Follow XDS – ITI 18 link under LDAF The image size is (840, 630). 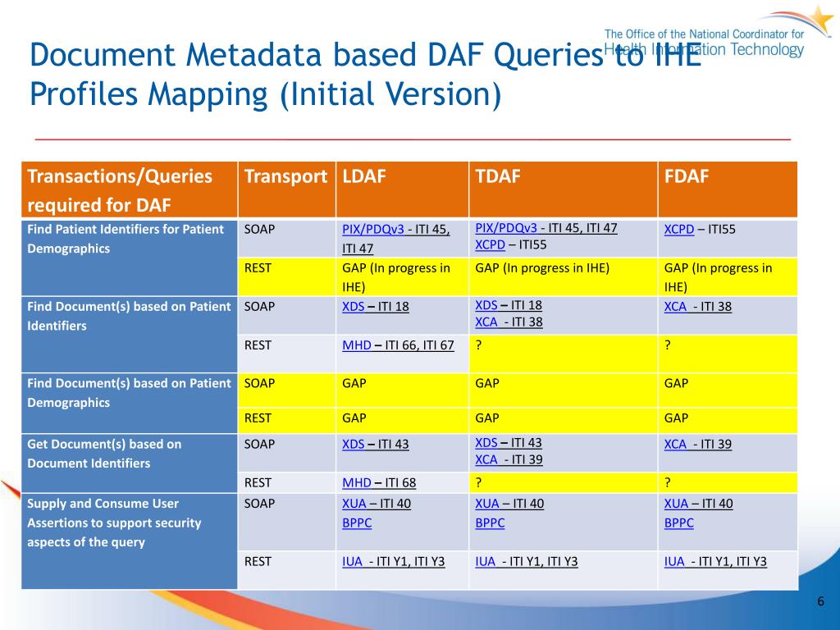tap(376, 307)
